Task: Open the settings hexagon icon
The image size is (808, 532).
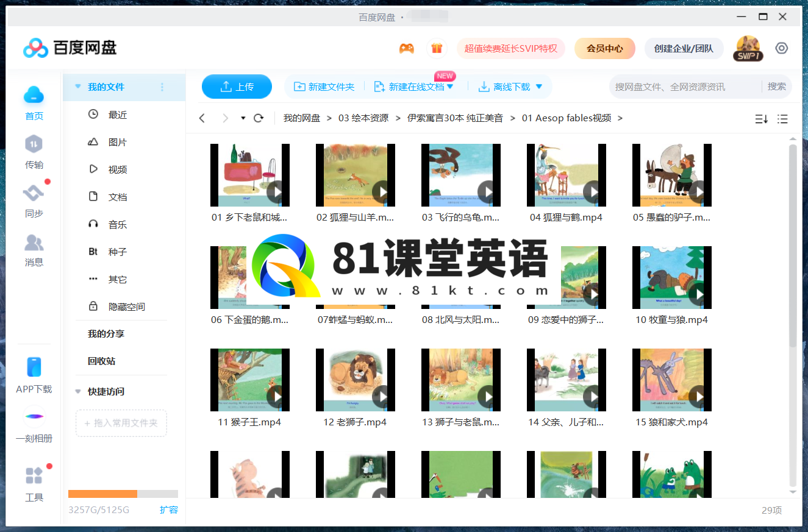Action: coord(782,48)
